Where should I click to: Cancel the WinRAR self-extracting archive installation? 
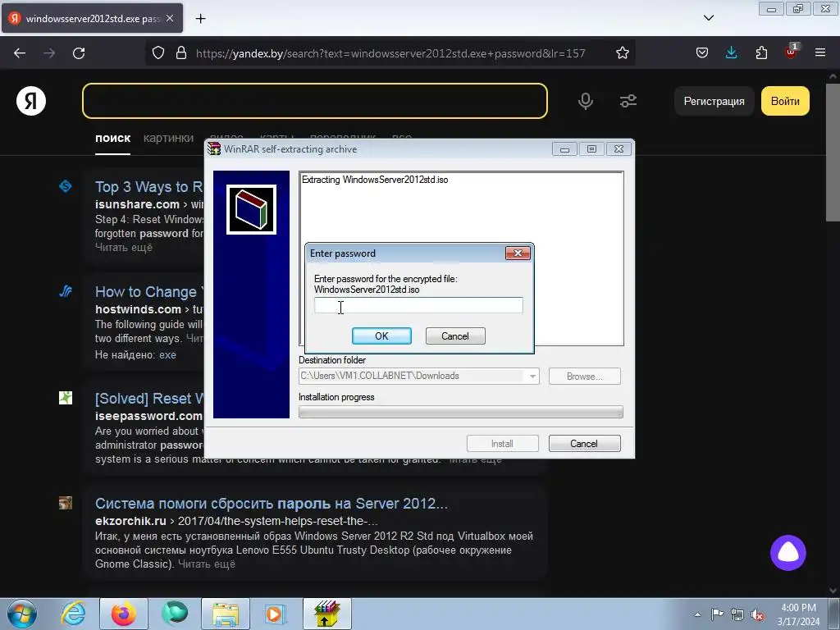(x=584, y=444)
